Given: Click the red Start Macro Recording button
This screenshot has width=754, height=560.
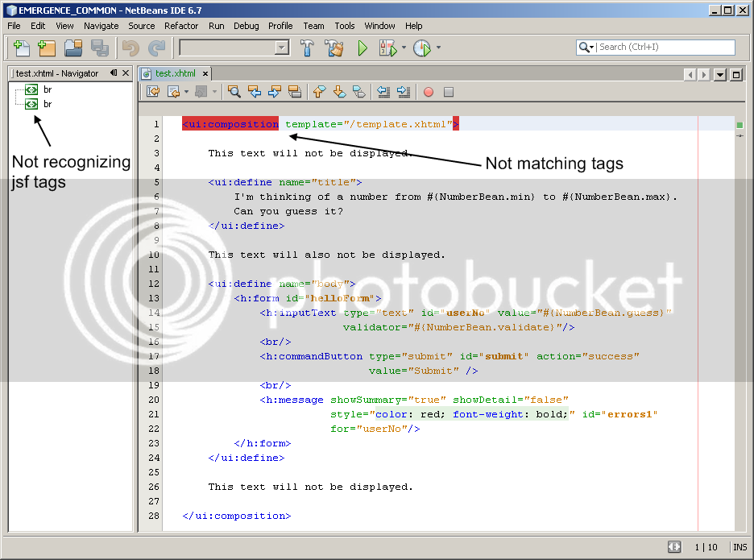Looking at the screenshot, I should tap(429, 91).
